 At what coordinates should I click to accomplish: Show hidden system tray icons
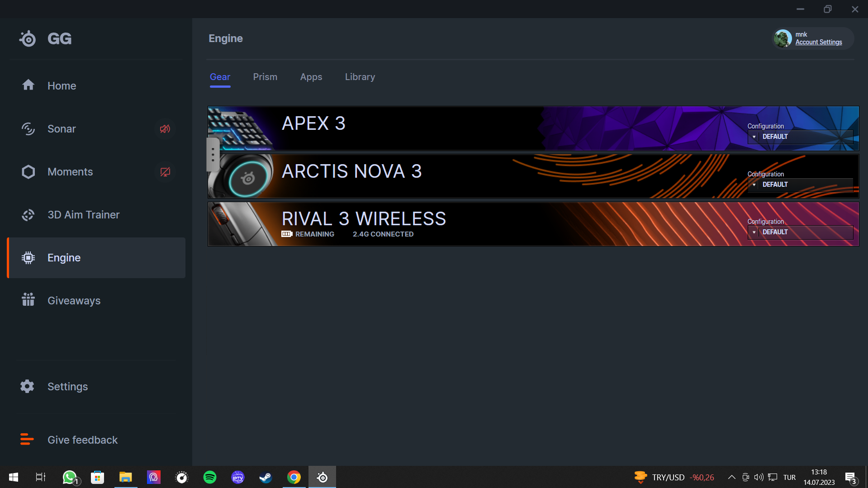[731, 477]
